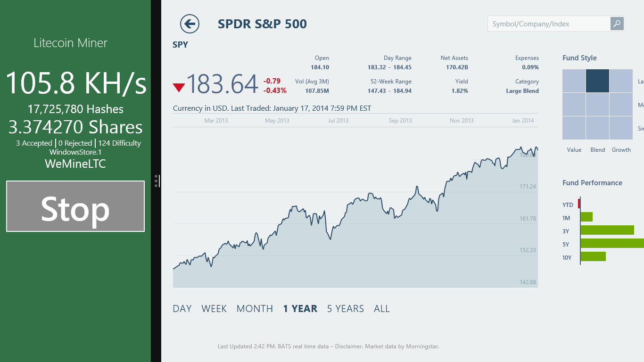
Task: Switch chart to DAY range
Action: 182,309
